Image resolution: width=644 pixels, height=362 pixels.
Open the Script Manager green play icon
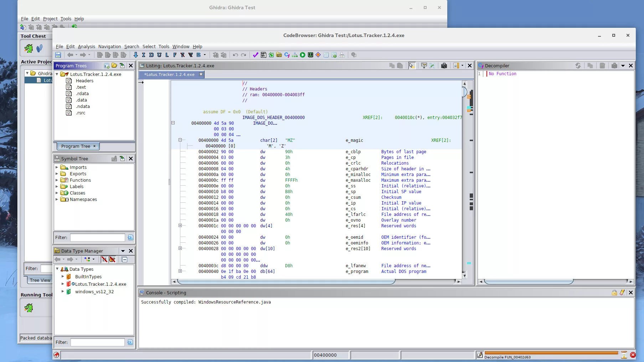[x=303, y=55]
